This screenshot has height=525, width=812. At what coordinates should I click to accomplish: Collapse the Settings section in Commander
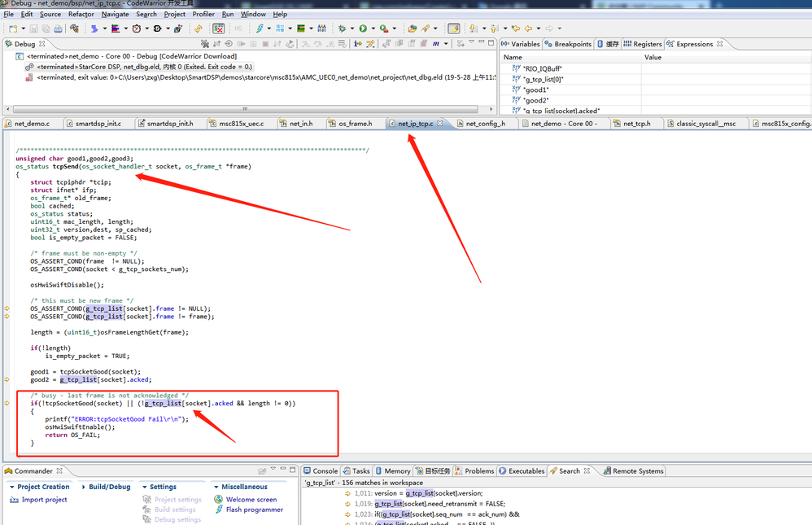145,487
